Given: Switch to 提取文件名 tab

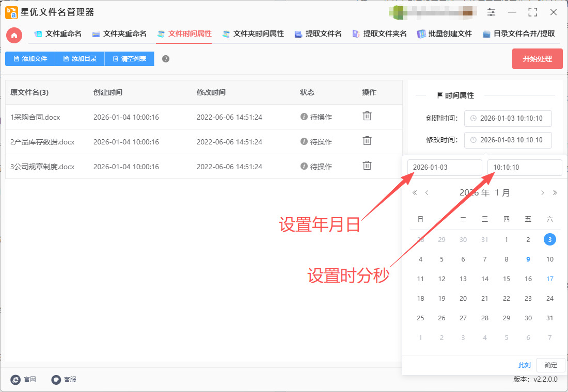Looking at the screenshot, I should point(318,34).
